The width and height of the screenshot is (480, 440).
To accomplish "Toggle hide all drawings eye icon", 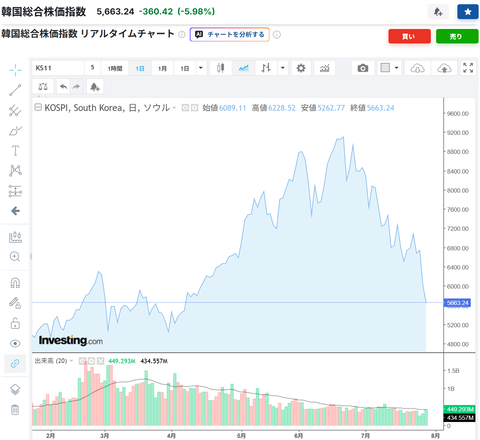I will pyautogui.click(x=15, y=343).
